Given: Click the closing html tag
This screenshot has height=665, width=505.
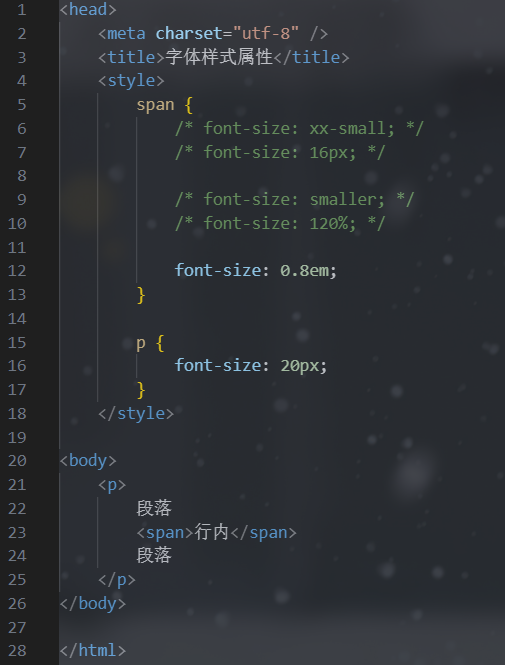Looking at the screenshot, I should [93, 651].
